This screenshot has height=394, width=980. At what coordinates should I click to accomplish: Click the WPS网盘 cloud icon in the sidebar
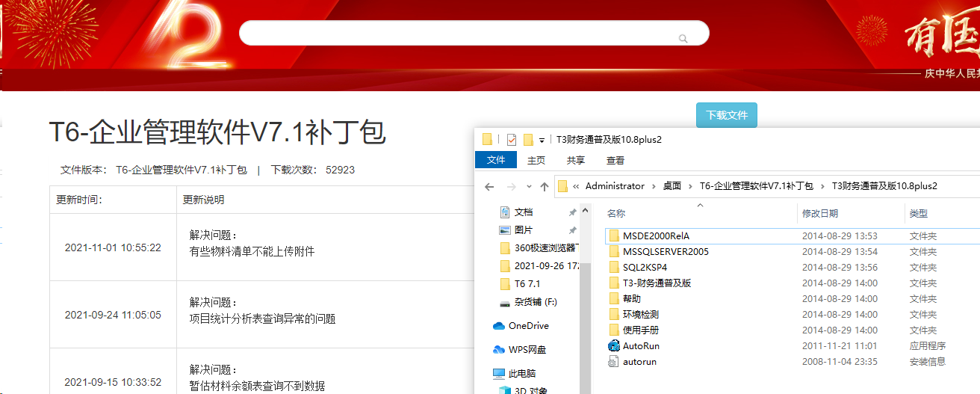[499, 350]
